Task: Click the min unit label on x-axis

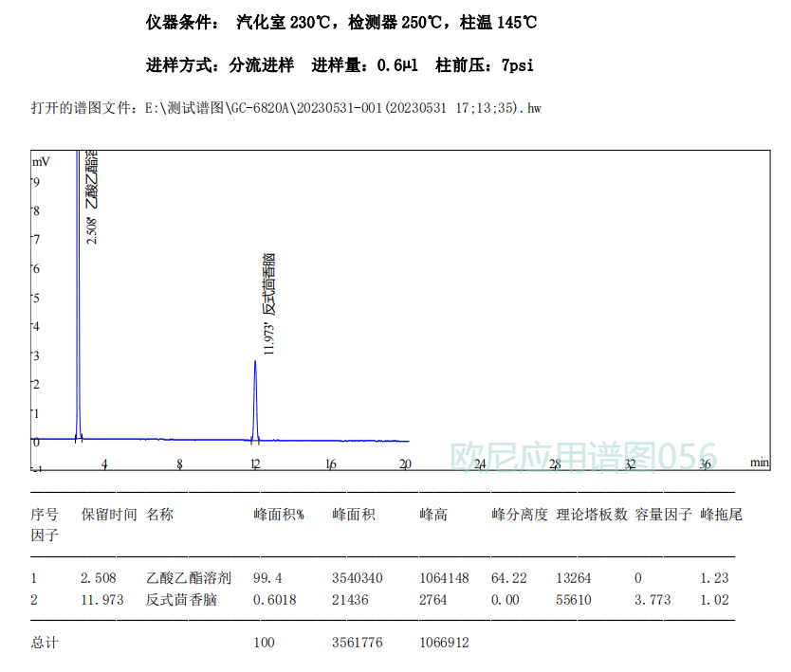Action: [x=759, y=462]
